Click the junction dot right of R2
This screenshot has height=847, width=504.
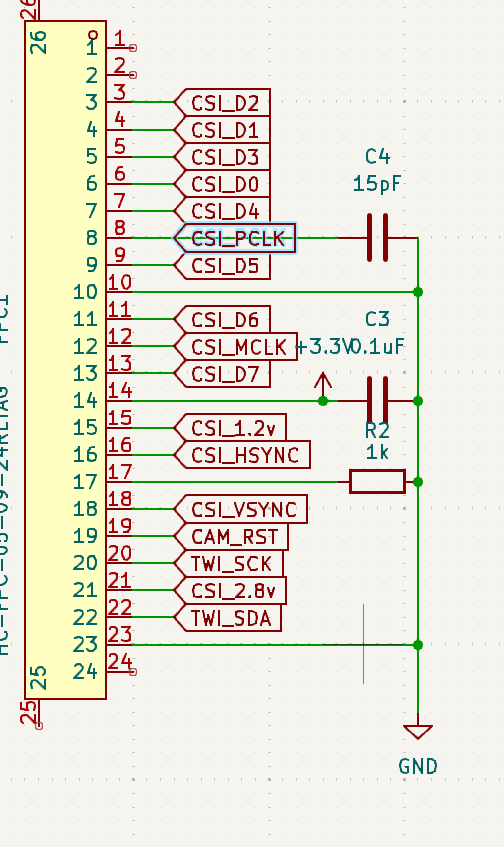click(418, 482)
